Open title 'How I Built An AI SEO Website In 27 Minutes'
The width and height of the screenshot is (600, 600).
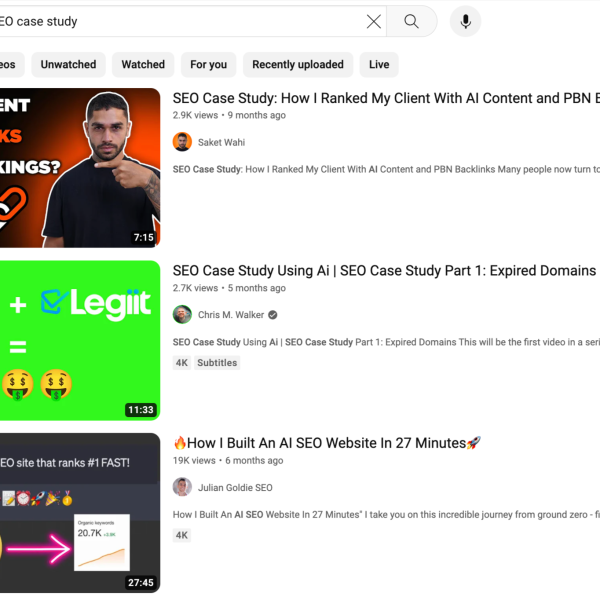point(327,443)
